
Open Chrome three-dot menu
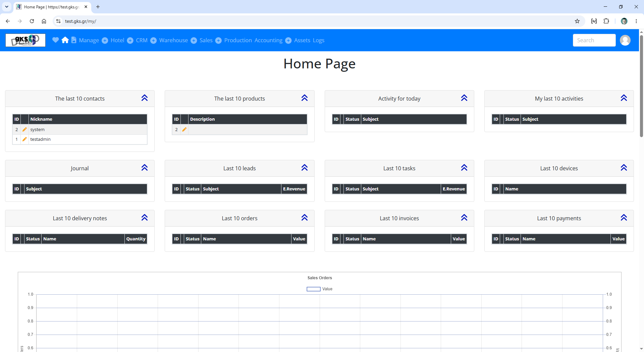point(636,21)
